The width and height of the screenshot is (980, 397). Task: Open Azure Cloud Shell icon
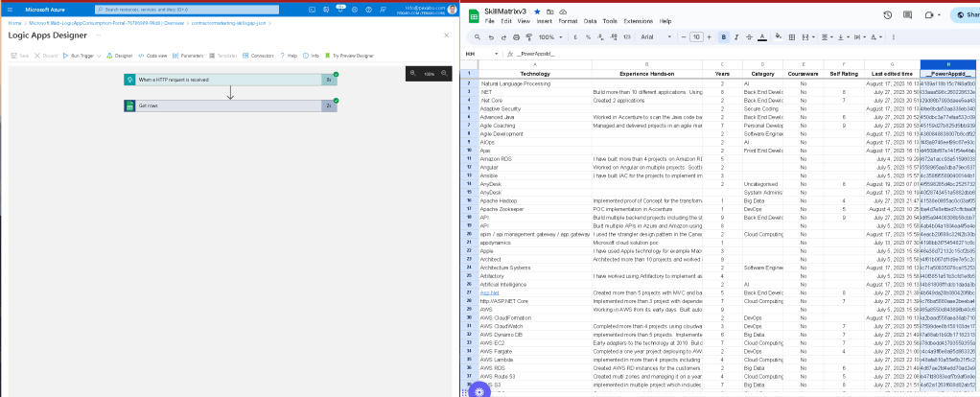(x=312, y=10)
